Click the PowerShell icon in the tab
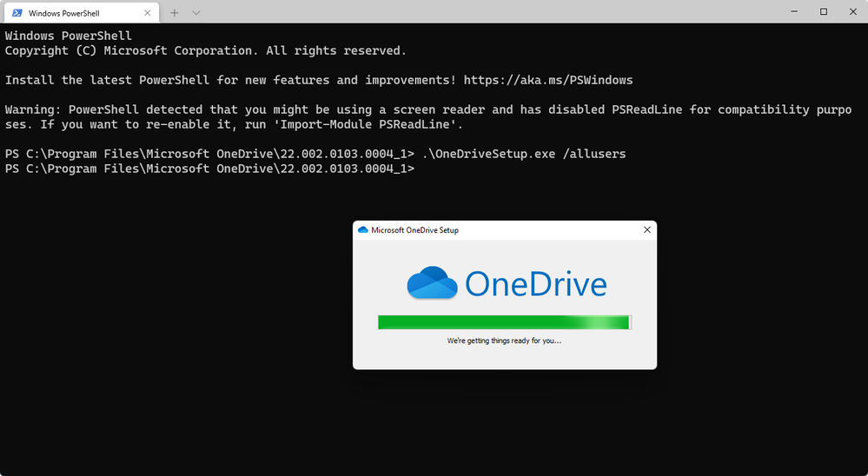 17,13
